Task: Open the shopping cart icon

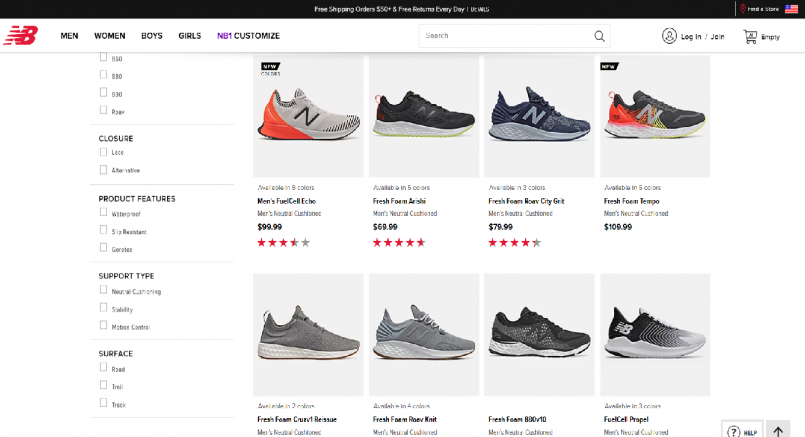Action: tap(749, 36)
